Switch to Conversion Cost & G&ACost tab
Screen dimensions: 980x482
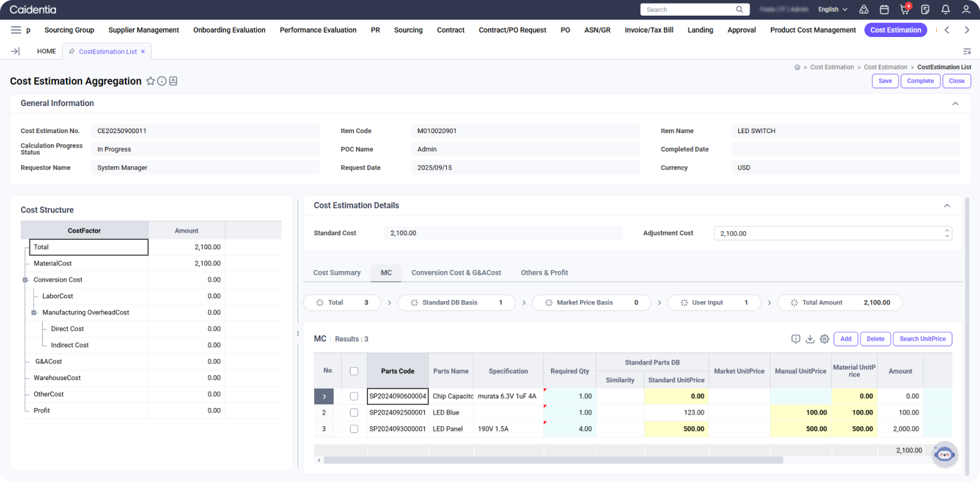coord(456,272)
